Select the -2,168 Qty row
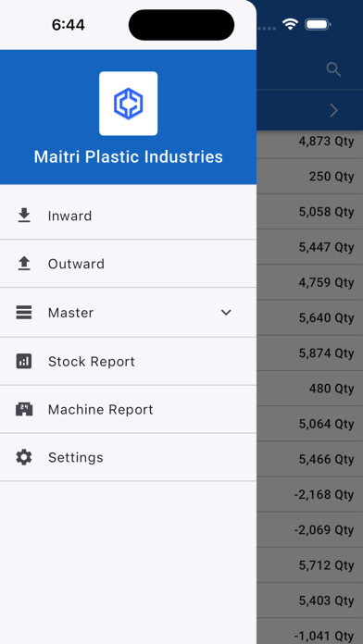The height and width of the screenshot is (644, 363). [310, 494]
